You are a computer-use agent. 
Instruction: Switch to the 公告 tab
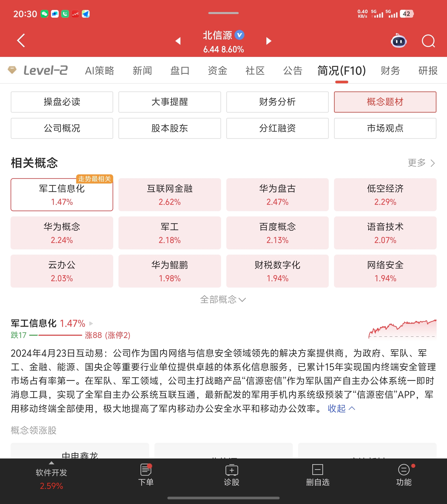(293, 71)
